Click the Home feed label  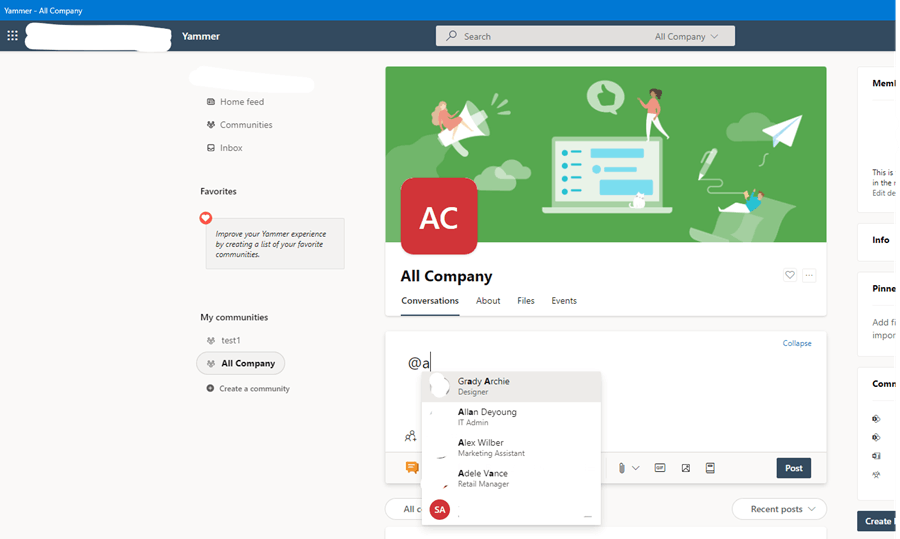pos(242,102)
